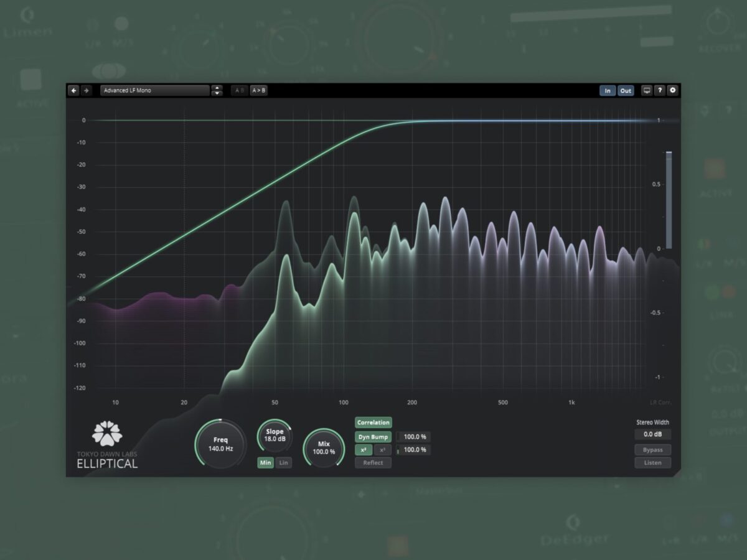Click the LR Corr. axis label
This screenshot has width=747, height=560.
(x=660, y=403)
